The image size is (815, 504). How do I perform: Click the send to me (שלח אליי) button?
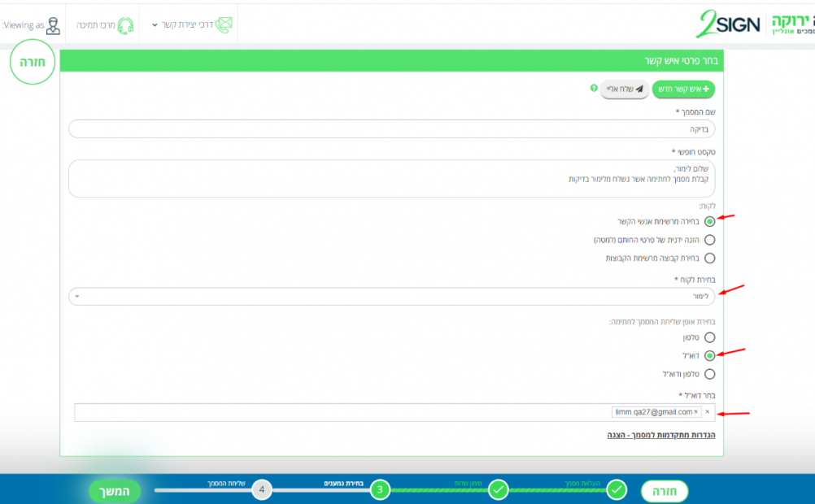(624, 89)
